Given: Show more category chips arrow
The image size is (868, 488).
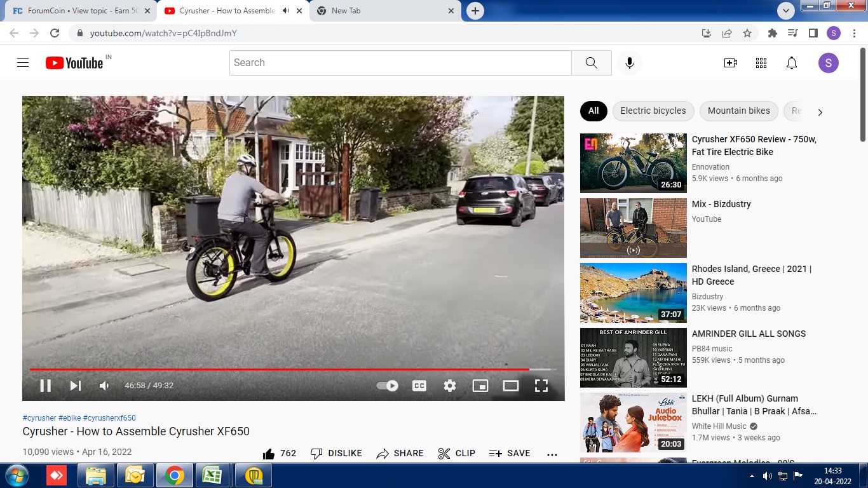Looking at the screenshot, I should coord(820,112).
